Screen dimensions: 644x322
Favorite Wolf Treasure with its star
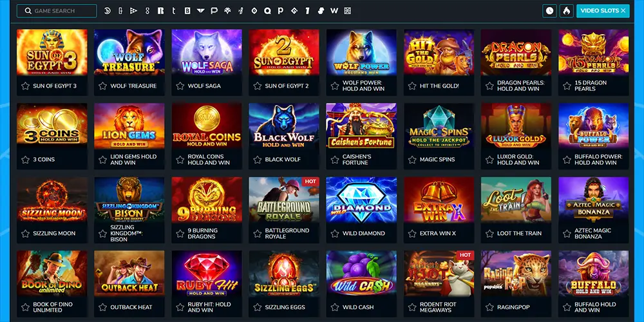click(102, 86)
